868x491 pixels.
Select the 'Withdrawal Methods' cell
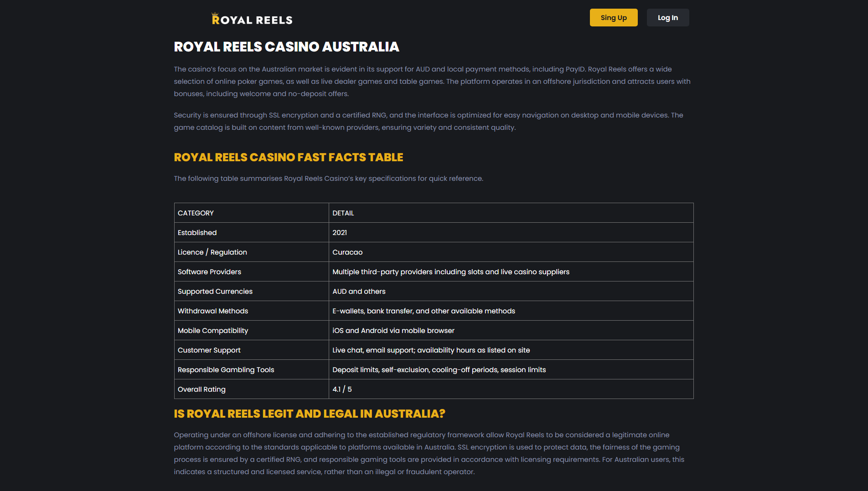(252, 311)
